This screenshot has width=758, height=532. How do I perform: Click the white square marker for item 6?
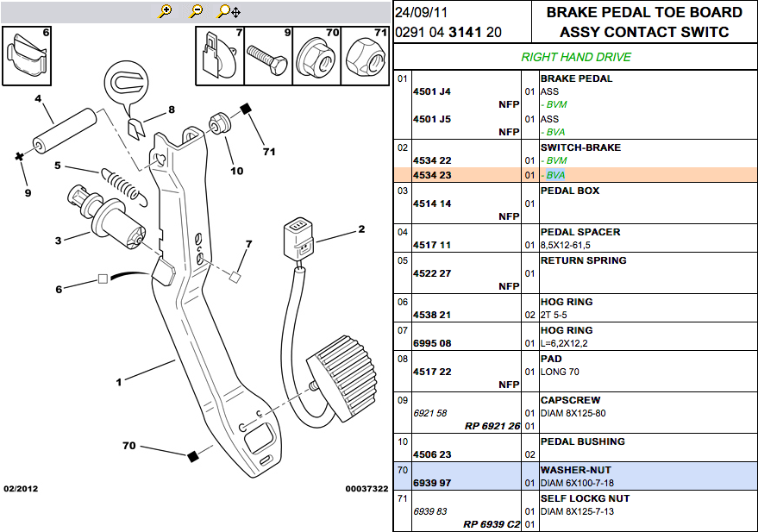(x=103, y=279)
